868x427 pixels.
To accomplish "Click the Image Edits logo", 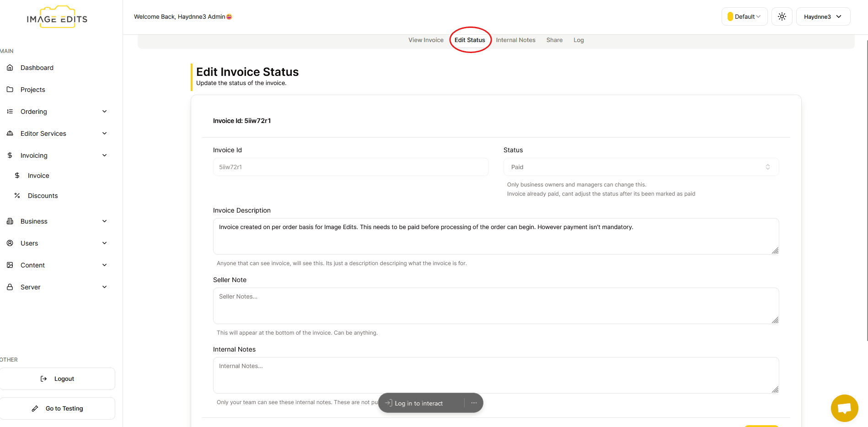I will coord(57,18).
